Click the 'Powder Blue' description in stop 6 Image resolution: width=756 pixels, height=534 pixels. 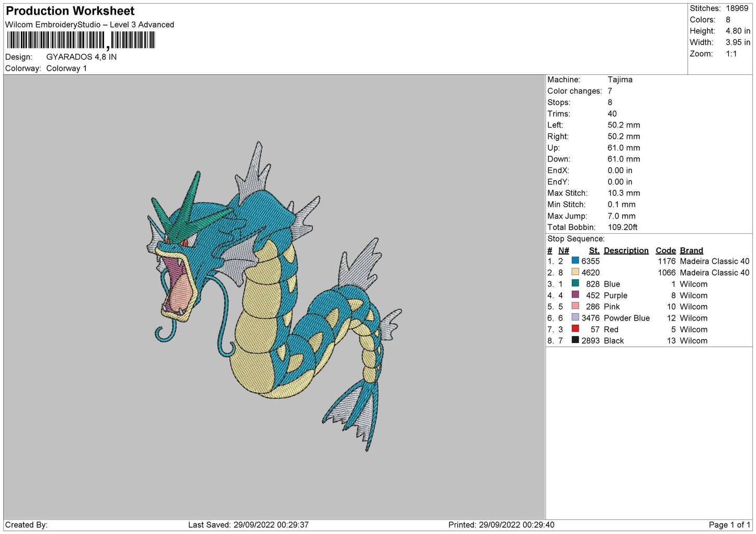click(626, 319)
